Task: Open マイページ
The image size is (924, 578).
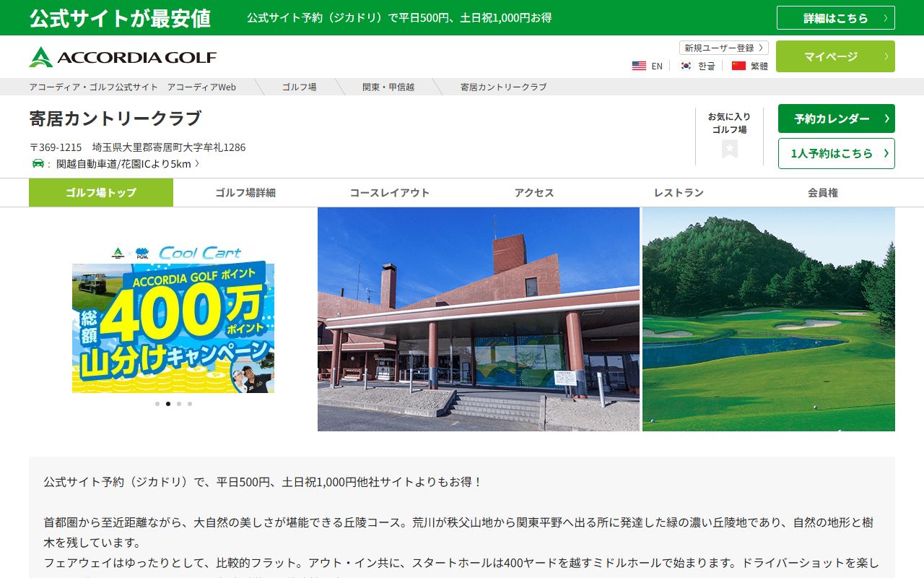Action: [835, 56]
